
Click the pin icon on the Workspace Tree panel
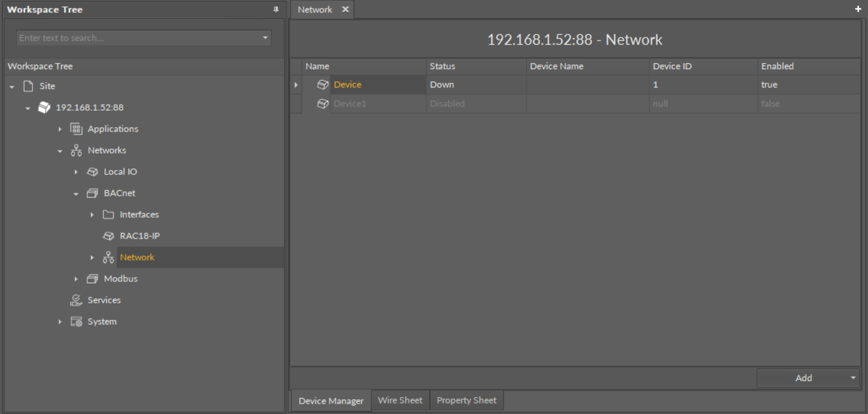[275, 9]
